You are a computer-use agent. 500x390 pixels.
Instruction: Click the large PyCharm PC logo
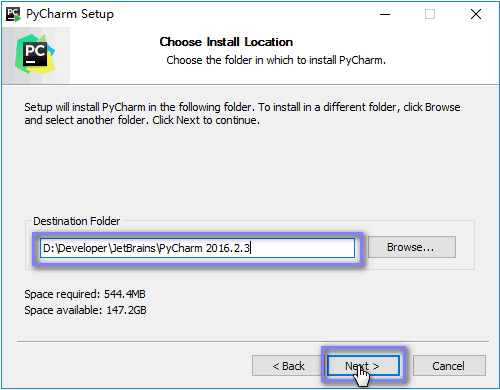coord(35,54)
